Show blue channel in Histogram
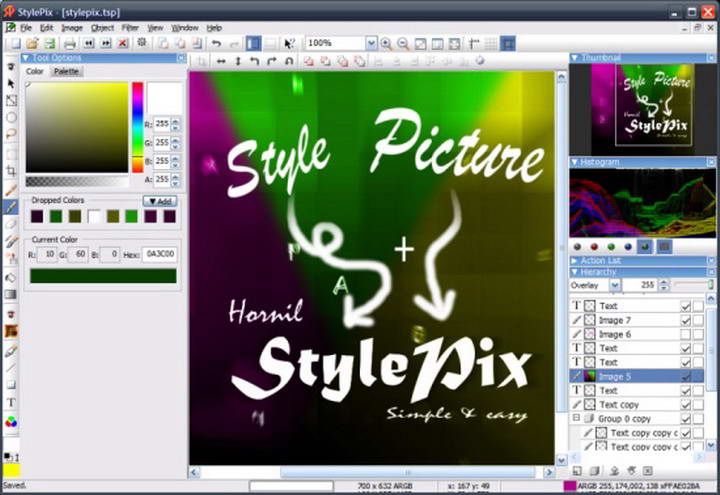The width and height of the screenshot is (720, 495). (628, 247)
